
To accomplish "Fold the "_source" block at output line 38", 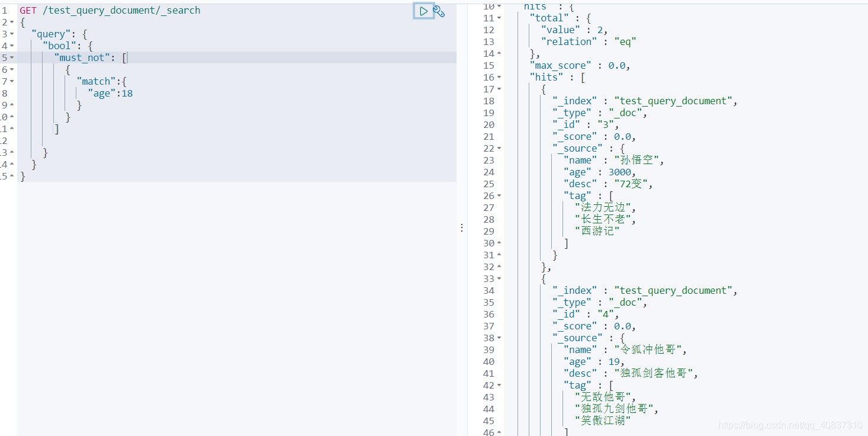I will pos(499,338).
